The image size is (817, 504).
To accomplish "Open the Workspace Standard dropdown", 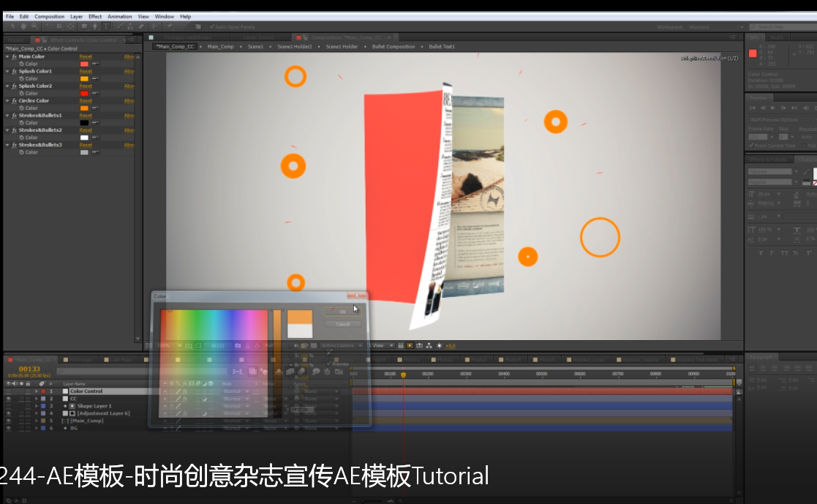I will (715, 26).
